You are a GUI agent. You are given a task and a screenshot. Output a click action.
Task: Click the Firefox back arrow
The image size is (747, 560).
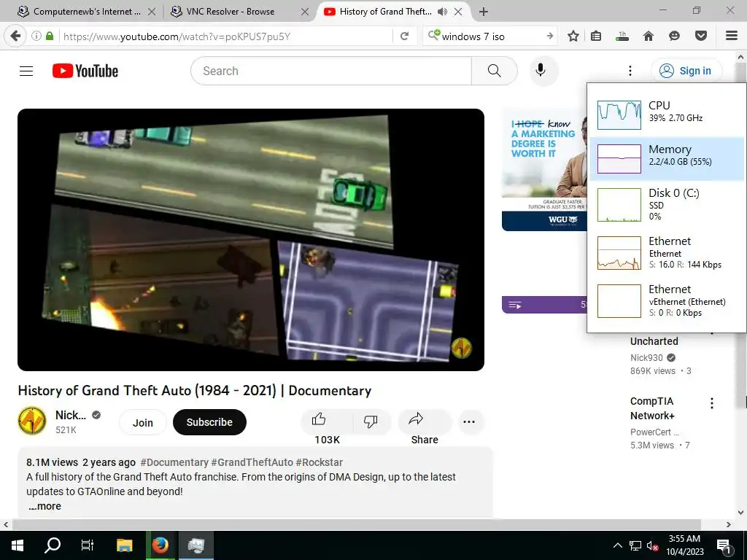coord(16,36)
